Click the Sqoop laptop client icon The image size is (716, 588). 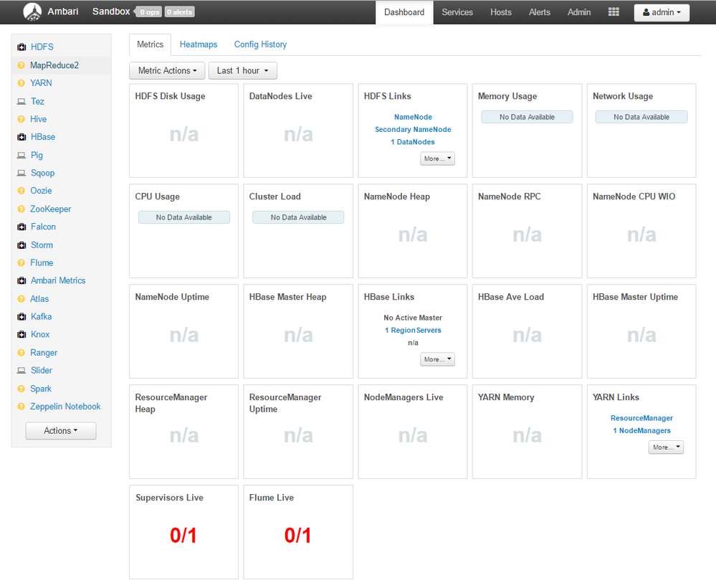22,173
